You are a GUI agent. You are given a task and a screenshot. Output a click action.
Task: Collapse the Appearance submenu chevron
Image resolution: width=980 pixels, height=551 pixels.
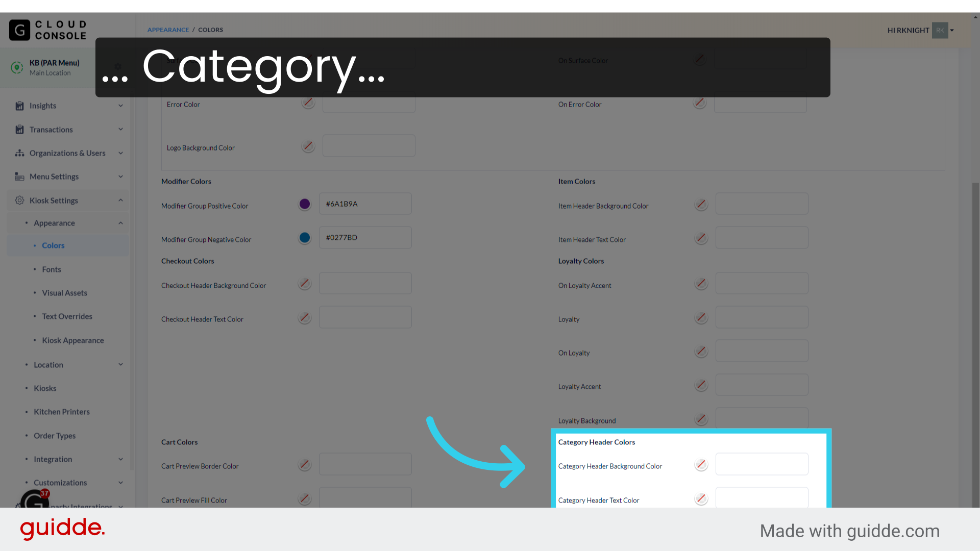coord(121,223)
